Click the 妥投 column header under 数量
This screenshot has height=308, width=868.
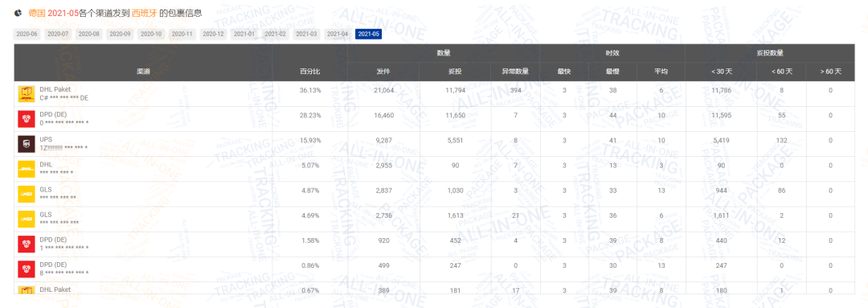click(455, 72)
